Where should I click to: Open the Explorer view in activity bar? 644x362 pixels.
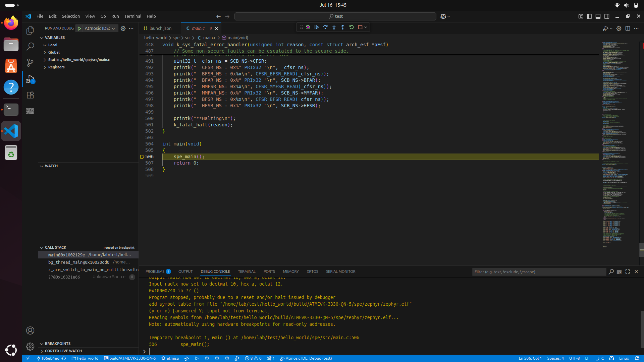30,31
